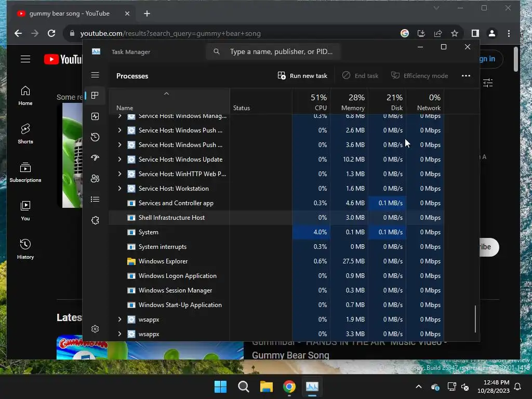Select Processes page icon in Task Manager sidebar
This screenshot has height=399, width=532.
tap(95, 96)
